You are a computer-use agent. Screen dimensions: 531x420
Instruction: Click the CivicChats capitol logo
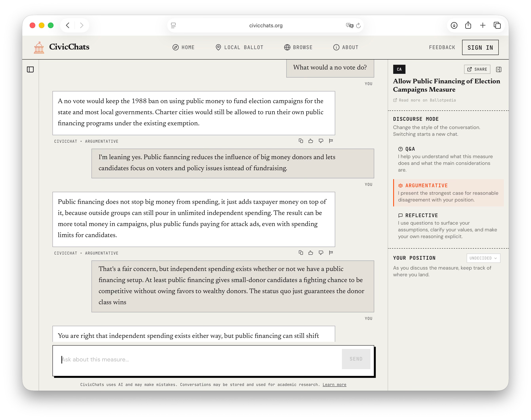(x=39, y=48)
